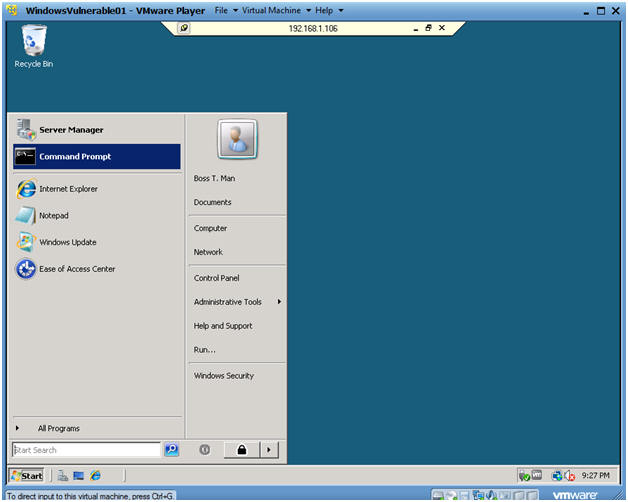Image resolution: width=628 pixels, height=502 pixels.
Task: Open Server Manager from Start menu
Action: [x=97, y=130]
